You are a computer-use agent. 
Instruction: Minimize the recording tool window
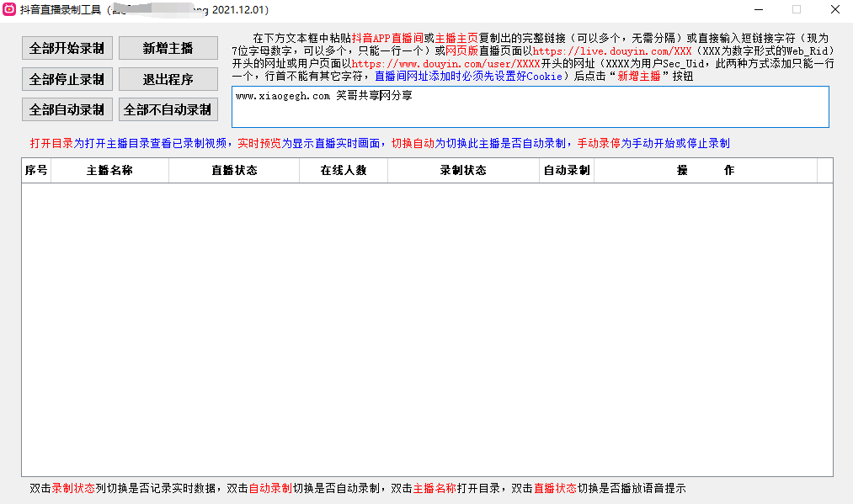[759, 9]
